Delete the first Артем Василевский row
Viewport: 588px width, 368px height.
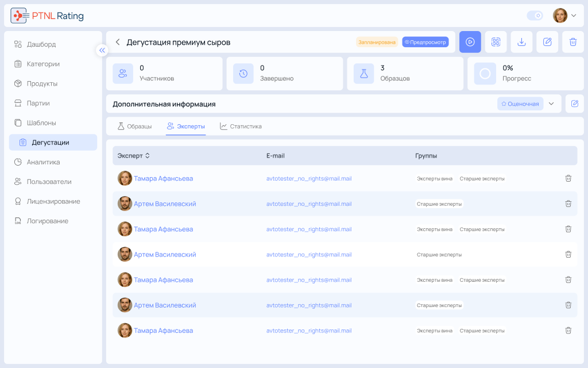[568, 204]
